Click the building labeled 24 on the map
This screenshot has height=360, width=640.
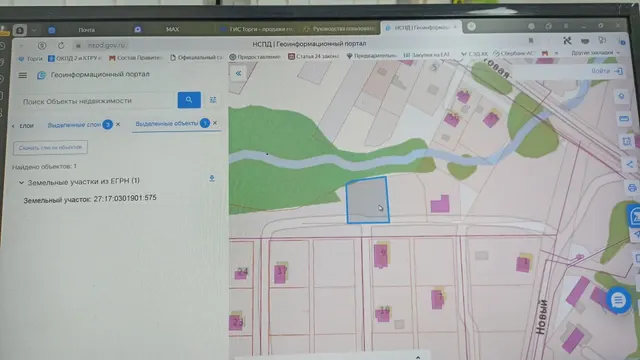click(241, 273)
